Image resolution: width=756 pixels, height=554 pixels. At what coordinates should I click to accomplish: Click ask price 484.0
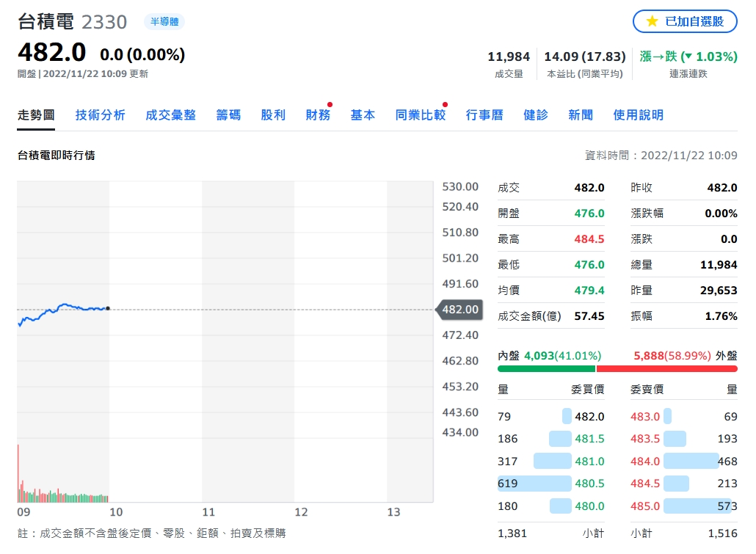[645, 461]
